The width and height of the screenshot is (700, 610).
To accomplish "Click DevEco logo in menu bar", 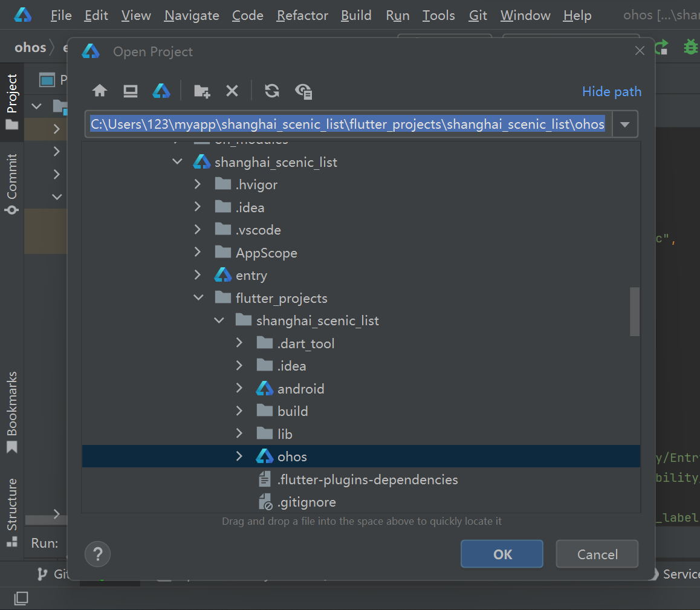I will [x=23, y=15].
